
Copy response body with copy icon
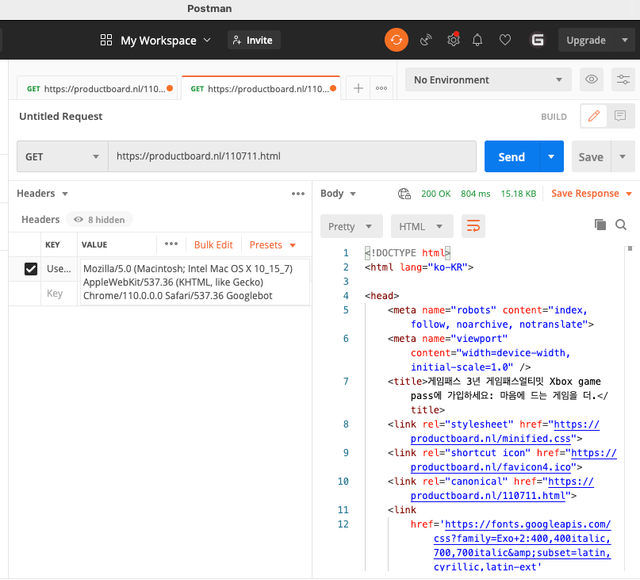tap(600, 225)
